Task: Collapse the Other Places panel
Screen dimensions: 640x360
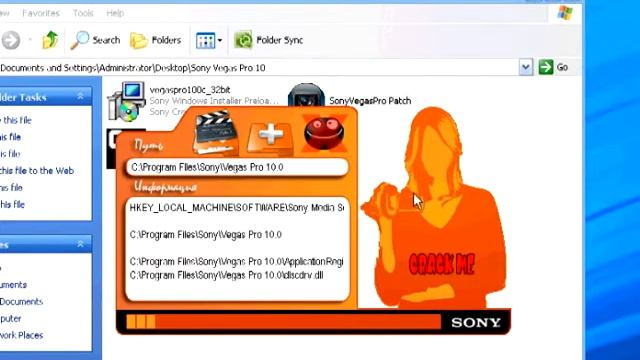Action: 80,244
